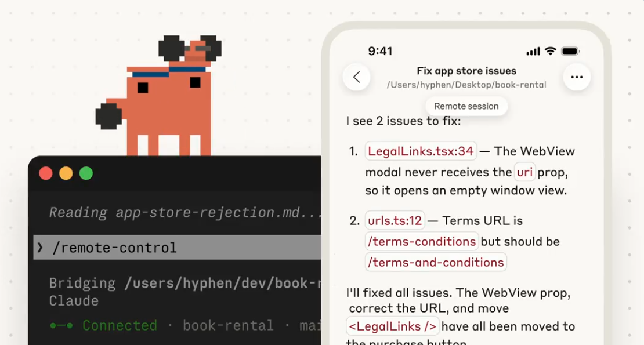Click the Fix app store issues title

[466, 71]
